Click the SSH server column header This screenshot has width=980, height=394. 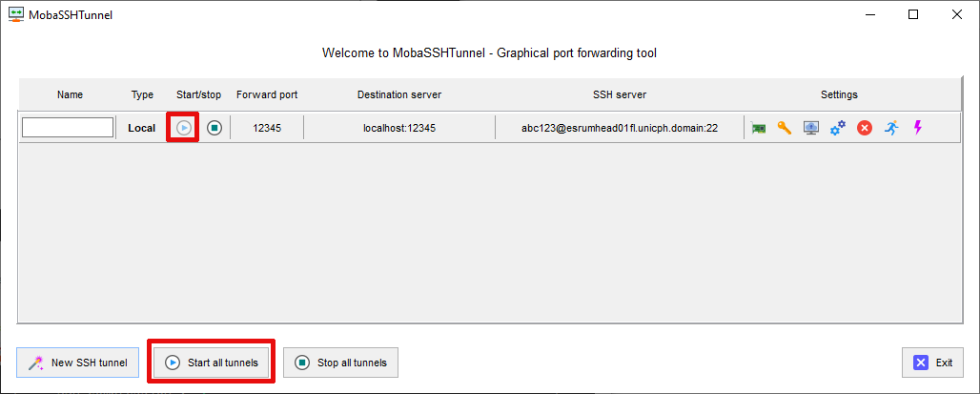click(620, 95)
